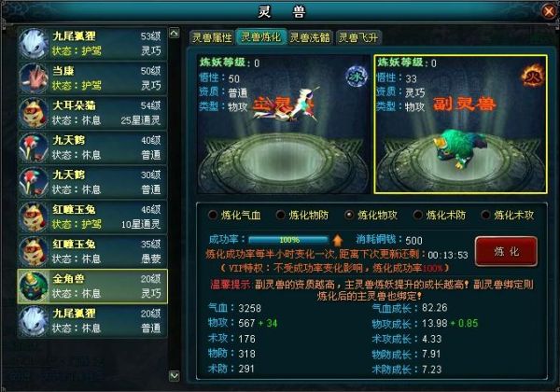This screenshot has width=560, height=392.
Task: Select the 金角兽 pet portrait icon
Action: (34, 287)
